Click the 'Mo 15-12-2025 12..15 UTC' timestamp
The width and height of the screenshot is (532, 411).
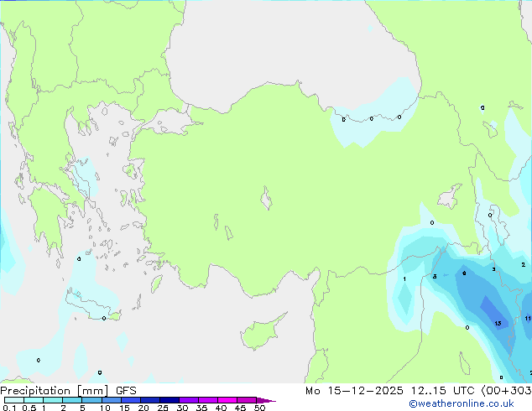[390, 391]
